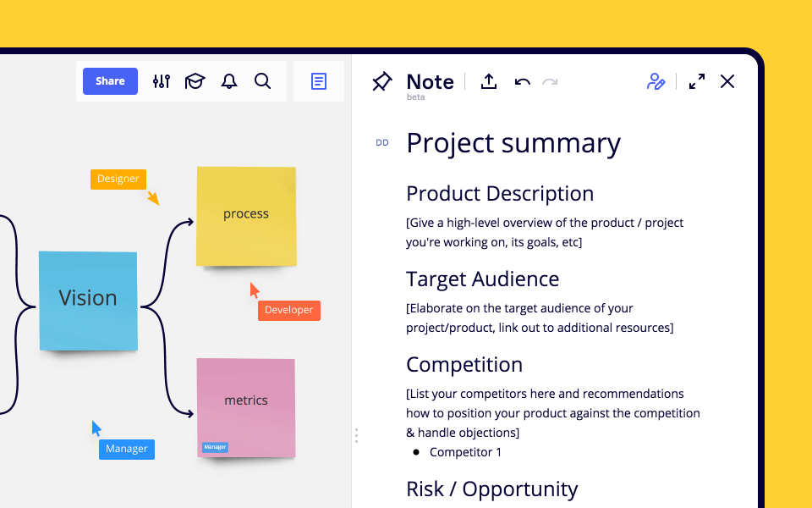812x508 pixels.
Task: Export the note with upload icon
Action: click(x=489, y=81)
